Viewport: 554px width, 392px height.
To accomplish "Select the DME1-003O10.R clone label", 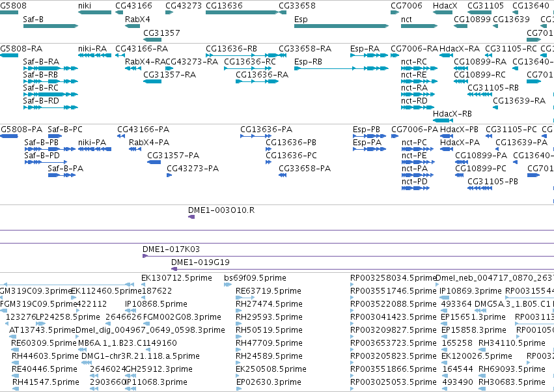I will 221,210.
